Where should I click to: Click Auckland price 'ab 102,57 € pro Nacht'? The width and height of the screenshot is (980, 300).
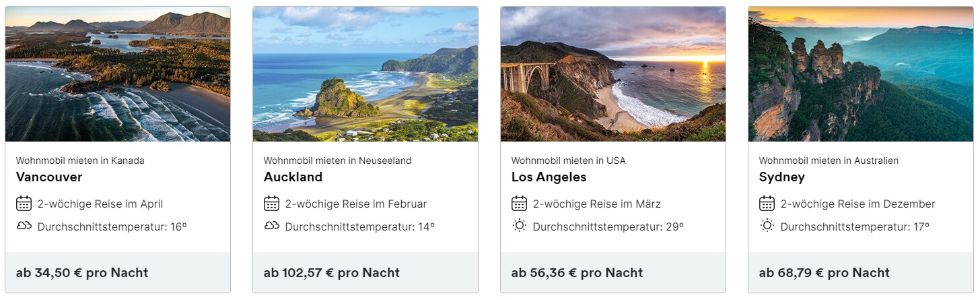point(332,273)
